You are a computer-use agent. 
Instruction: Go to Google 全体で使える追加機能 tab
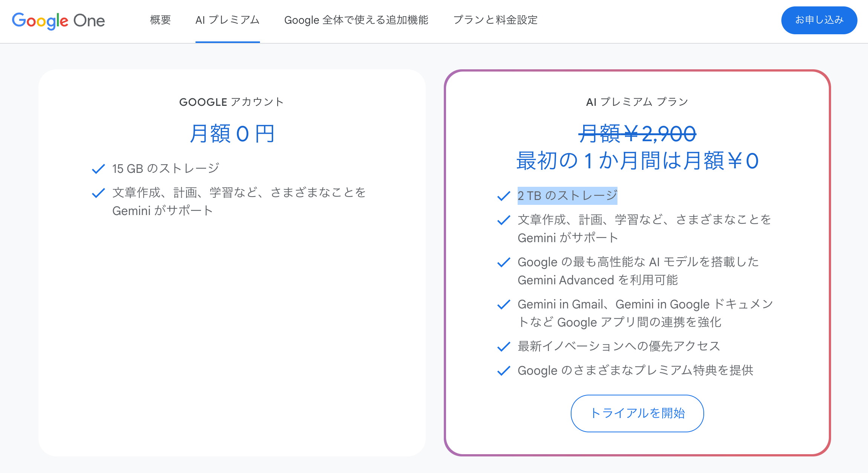click(x=356, y=20)
